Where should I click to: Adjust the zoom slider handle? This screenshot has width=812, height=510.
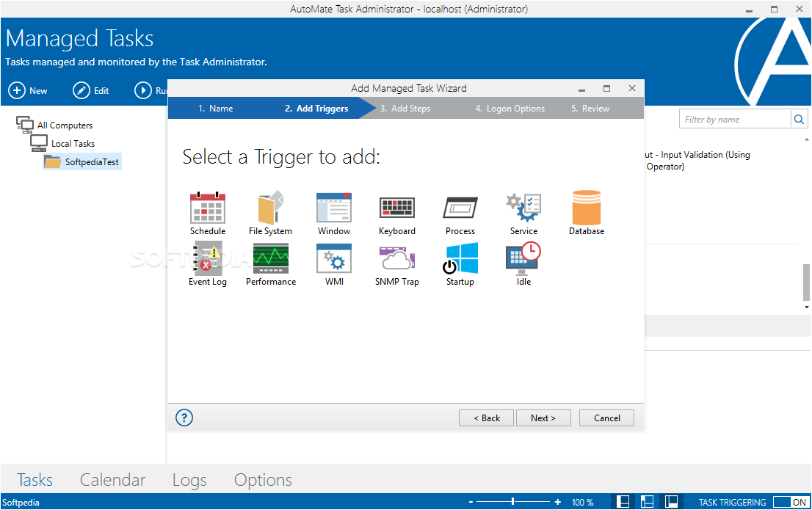[x=512, y=501]
